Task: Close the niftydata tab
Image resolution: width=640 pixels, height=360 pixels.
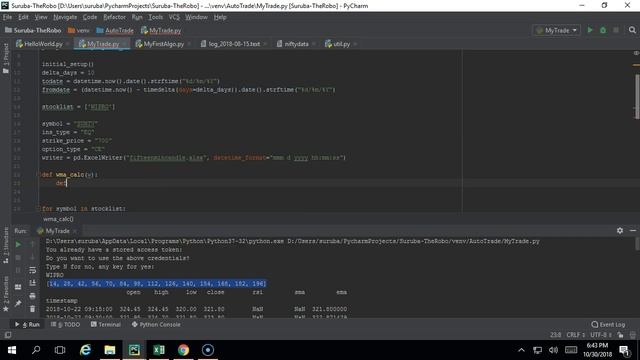Action: [313, 44]
